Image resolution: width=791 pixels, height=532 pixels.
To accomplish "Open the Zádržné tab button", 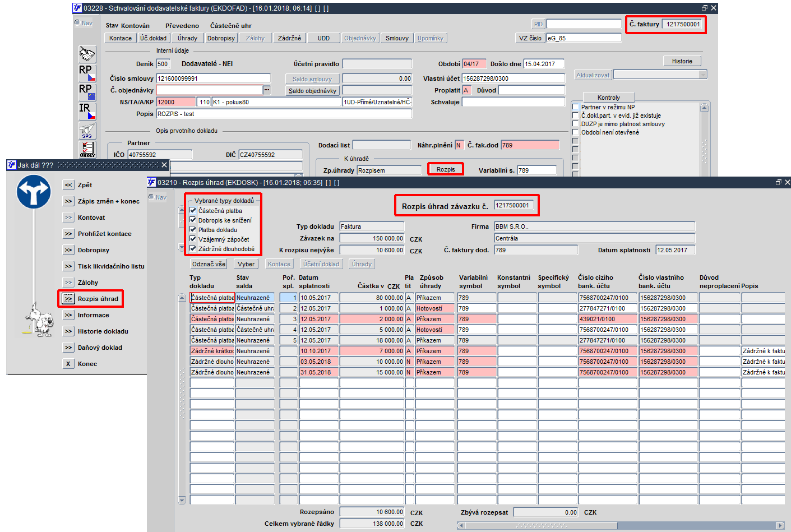I will [289, 38].
